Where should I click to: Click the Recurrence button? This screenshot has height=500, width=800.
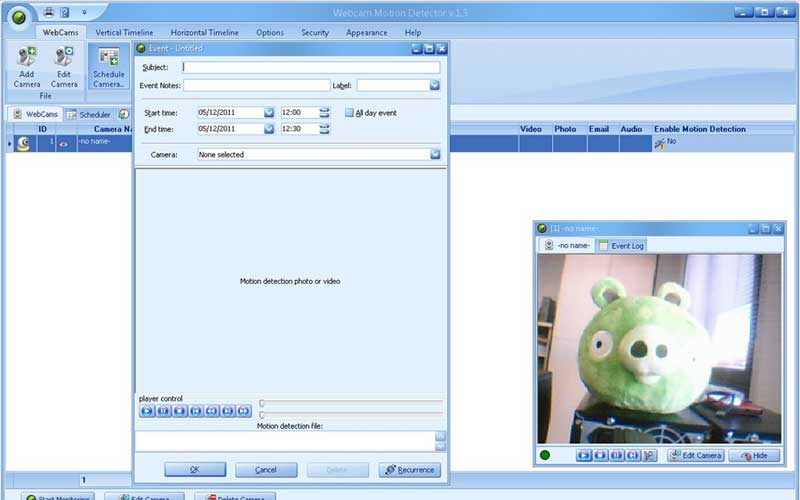pos(410,469)
